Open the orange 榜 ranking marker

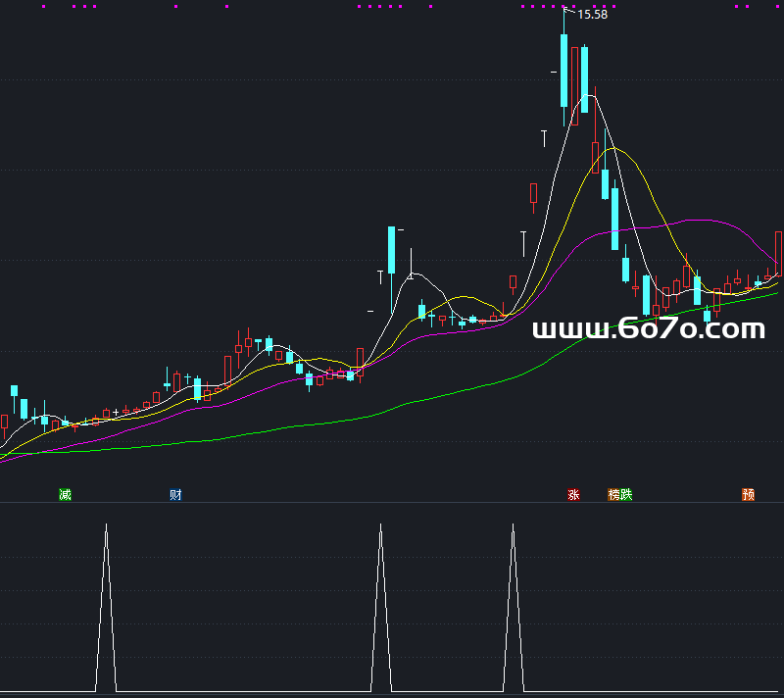pos(613,494)
